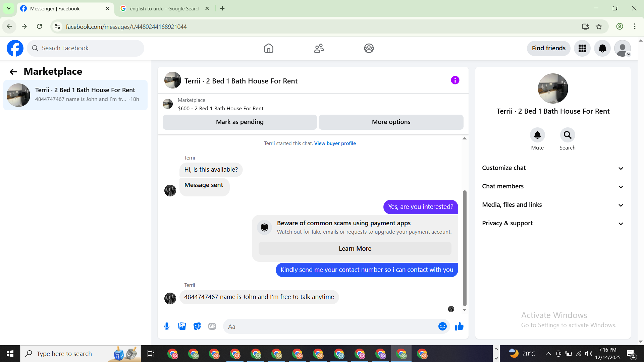Image resolution: width=644 pixels, height=362 pixels.
Task: Open the Facebook notifications bell
Action: [x=602, y=48]
